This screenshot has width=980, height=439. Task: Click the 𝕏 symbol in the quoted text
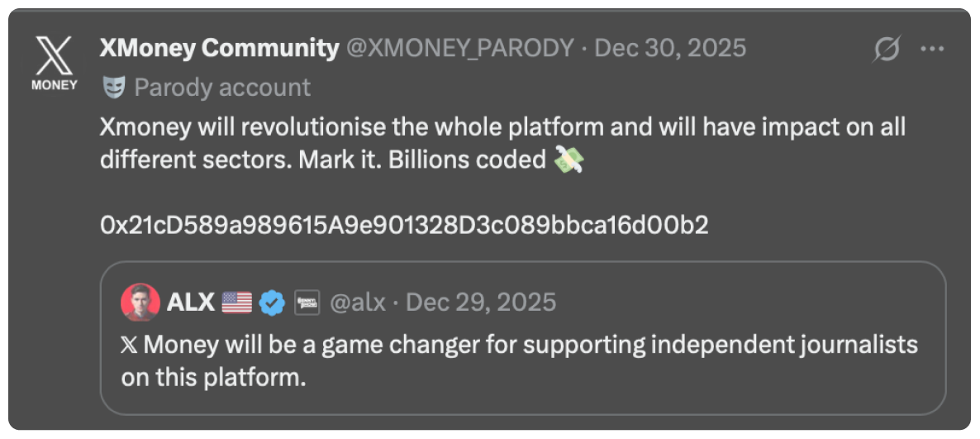(130, 344)
